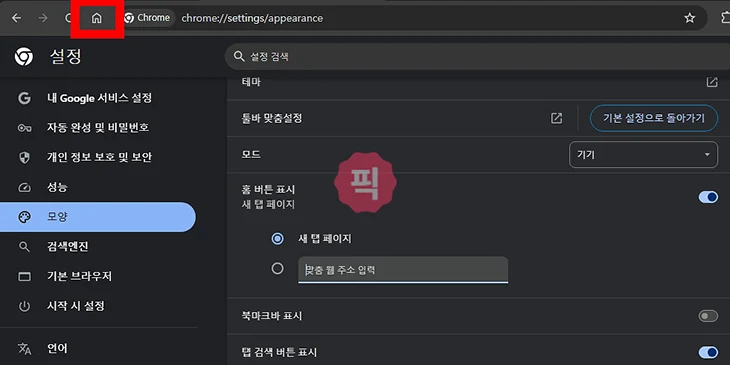Select 새 탭 페이지 radio option

(277, 239)
